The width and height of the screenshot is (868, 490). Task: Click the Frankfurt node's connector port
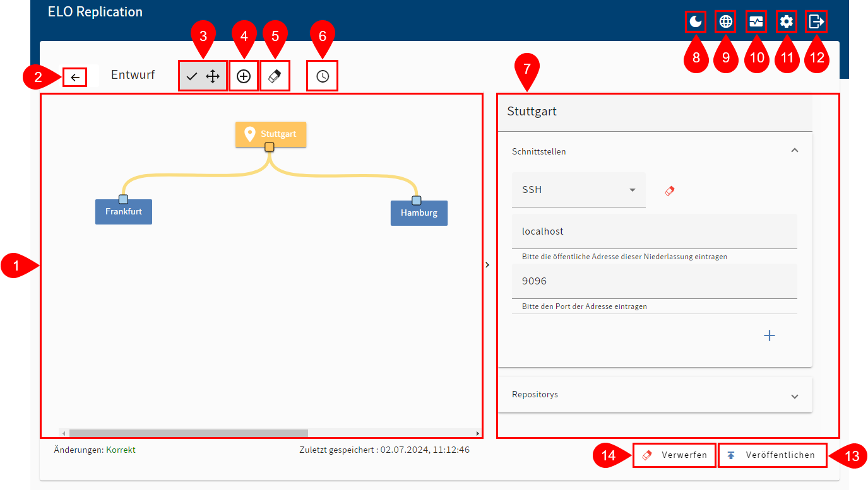tap(124, 199)
